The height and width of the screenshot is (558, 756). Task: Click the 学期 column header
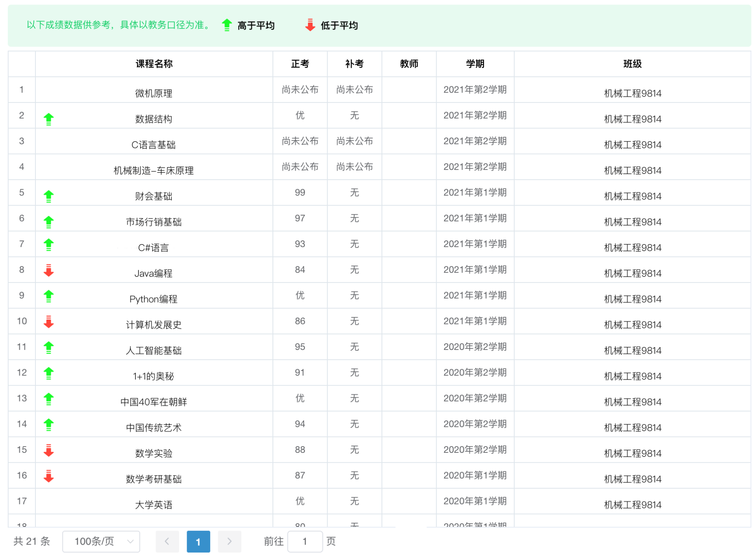point(475,64)
